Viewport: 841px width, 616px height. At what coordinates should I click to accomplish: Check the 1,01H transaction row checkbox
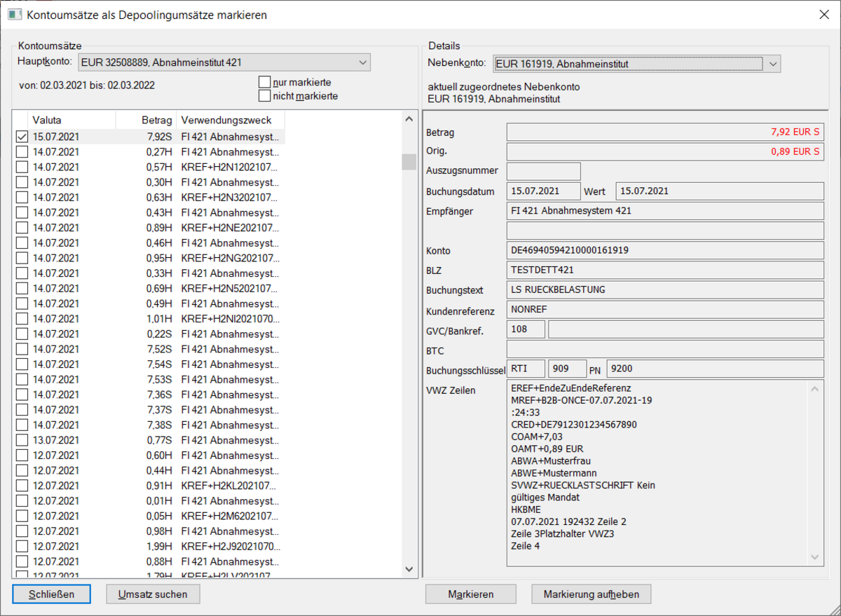tap(22, 318)
